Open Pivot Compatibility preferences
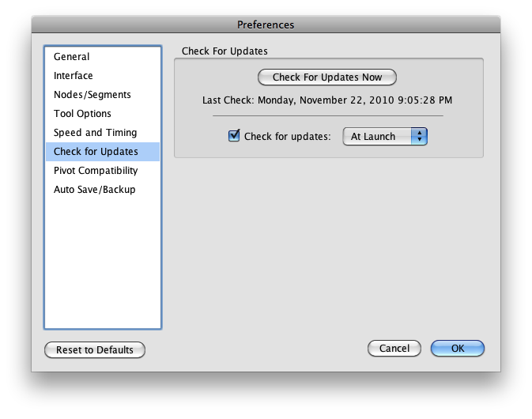The image size is (532, 419). click(x=103, y=171)
